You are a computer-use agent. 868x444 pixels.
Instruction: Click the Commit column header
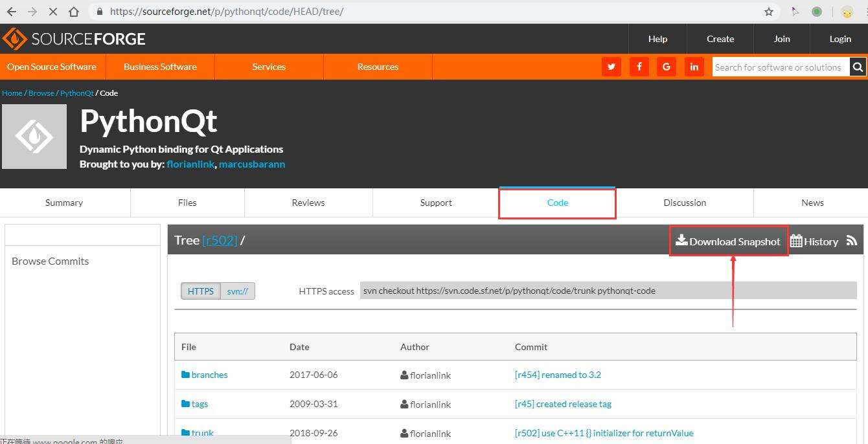coord(531,347)
